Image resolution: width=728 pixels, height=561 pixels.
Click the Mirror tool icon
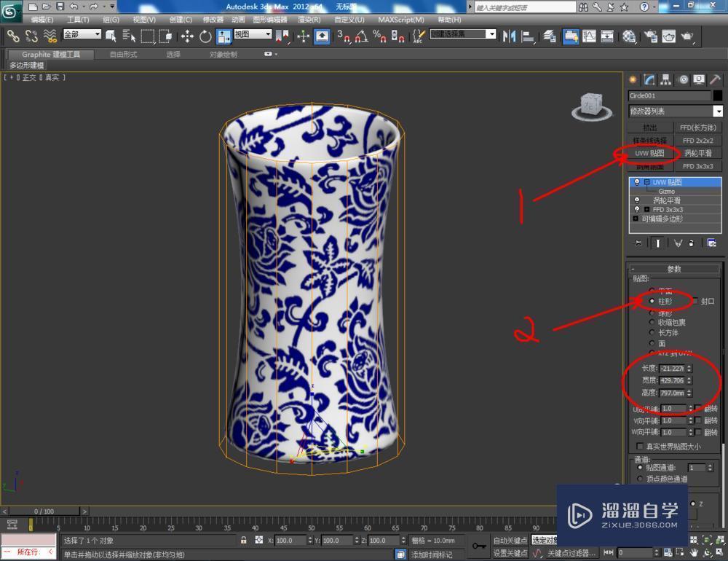tap(510, 36)
